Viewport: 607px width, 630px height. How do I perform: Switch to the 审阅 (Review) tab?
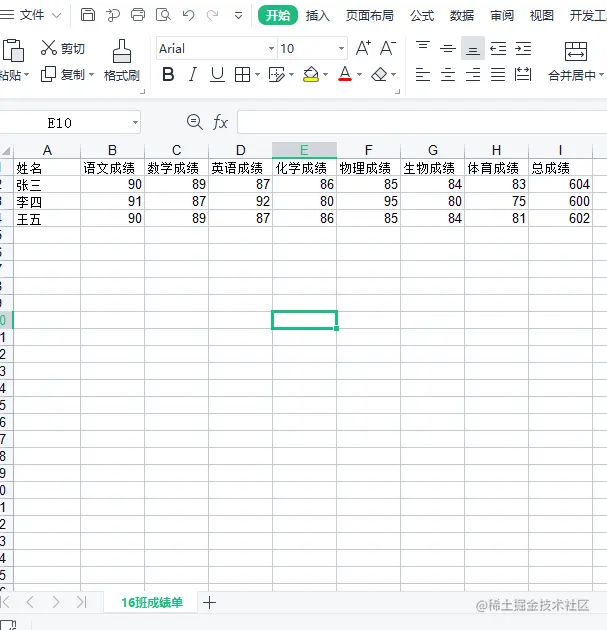click(502, 16)
